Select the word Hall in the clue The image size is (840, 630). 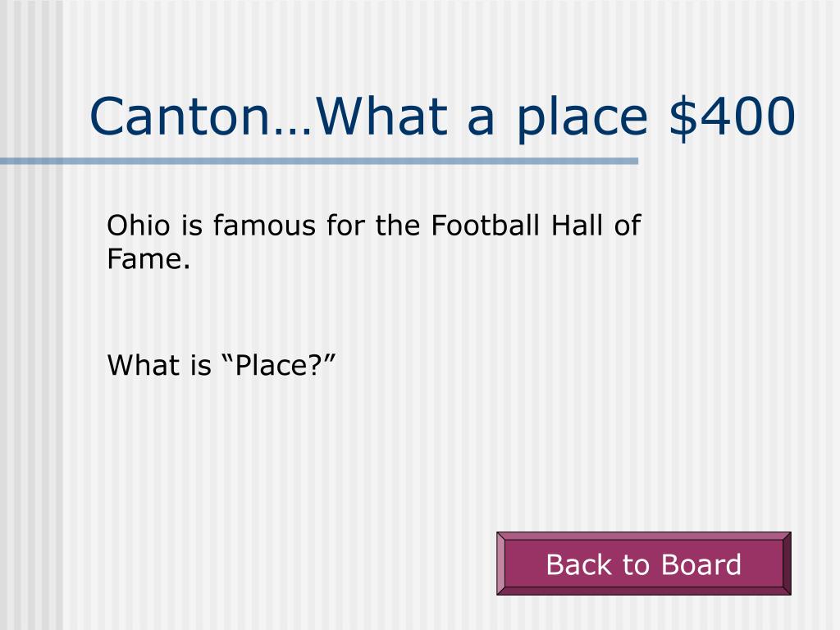(x=577, y=225)
